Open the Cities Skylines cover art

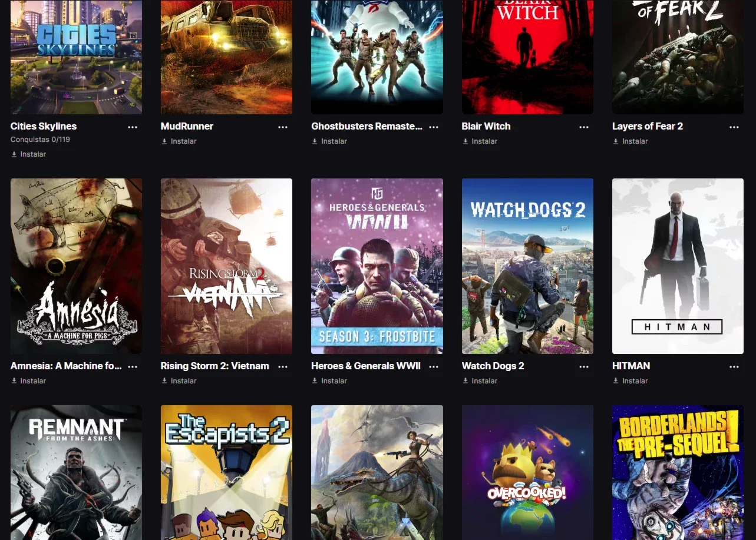(x=76, y=57)
